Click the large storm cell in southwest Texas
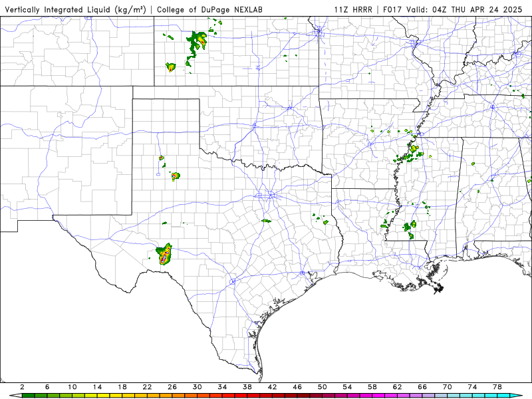 pos(164,255)
